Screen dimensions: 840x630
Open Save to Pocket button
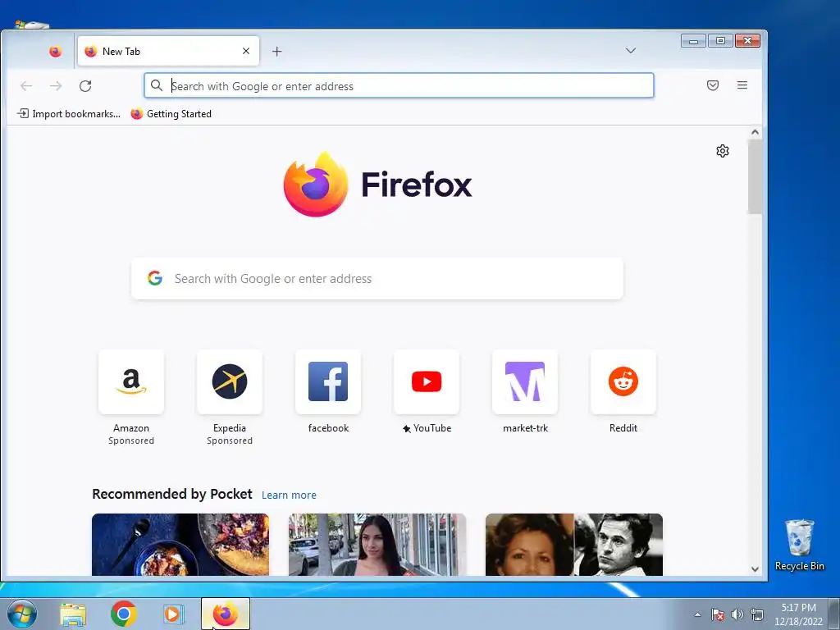click(x=713, y=85)
